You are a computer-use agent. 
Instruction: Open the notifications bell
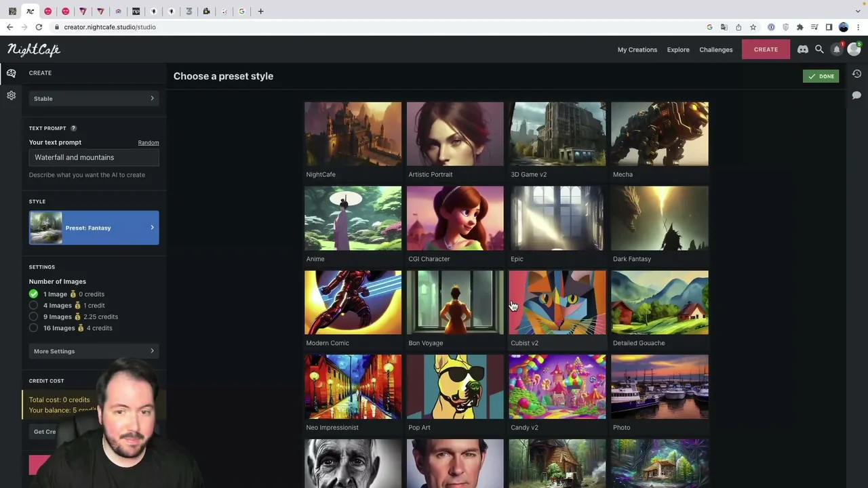837,49
